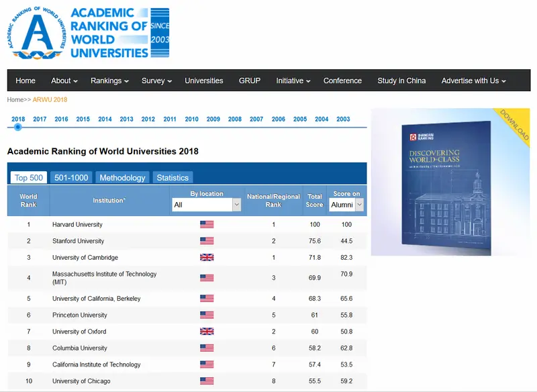Click the 2018 timeline slider handle
This screenshot has width=537, height=392.
click(18, 127)
